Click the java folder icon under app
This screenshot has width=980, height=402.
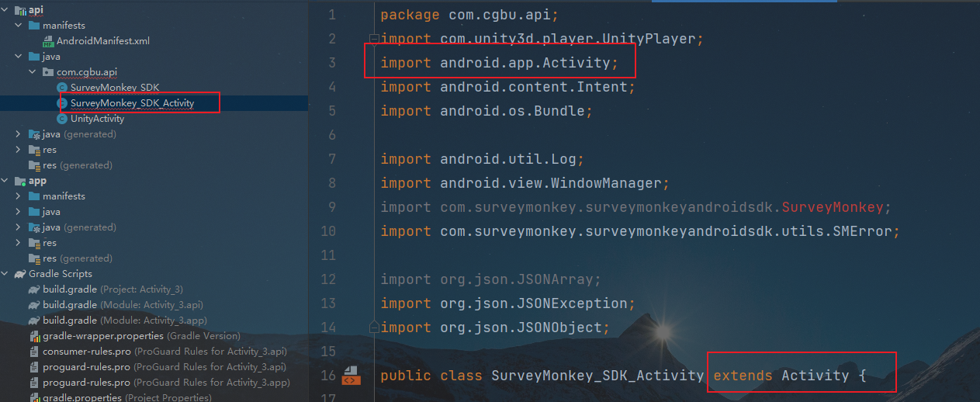[34, 212]
